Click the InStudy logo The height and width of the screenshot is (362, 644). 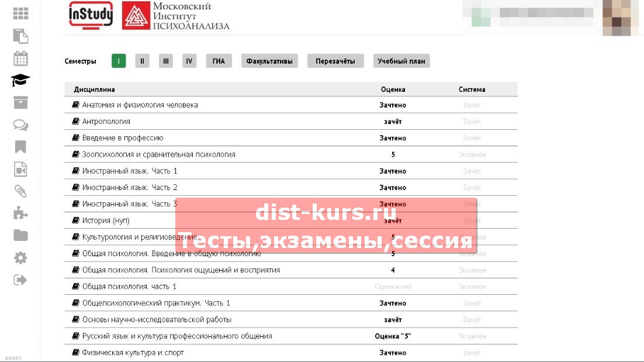coord(91,15)
